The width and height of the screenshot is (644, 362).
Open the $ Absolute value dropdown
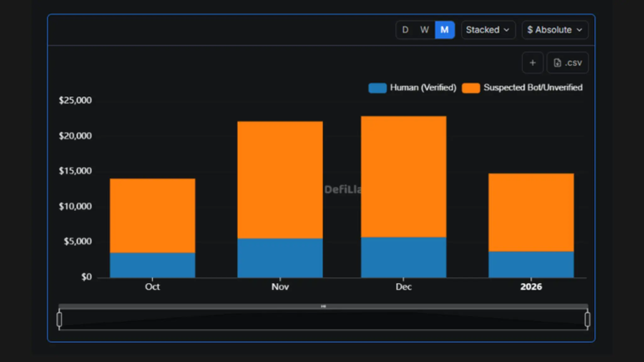click(555, 30)
